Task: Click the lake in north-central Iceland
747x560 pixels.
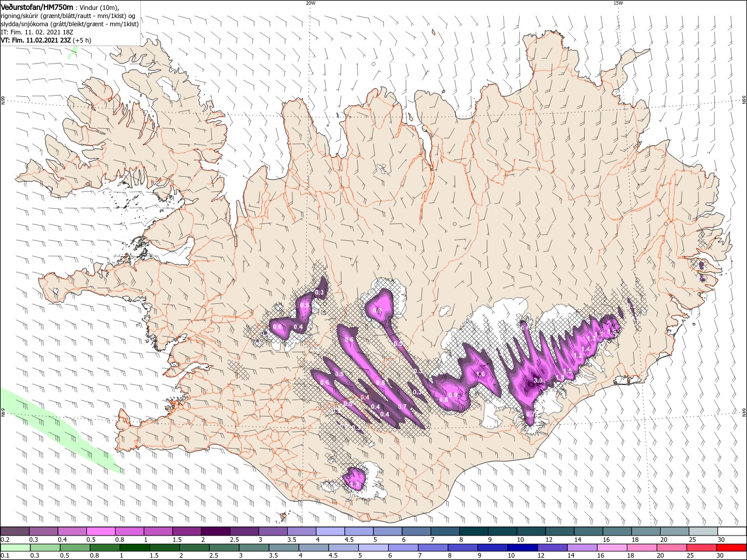Action: 382,170
